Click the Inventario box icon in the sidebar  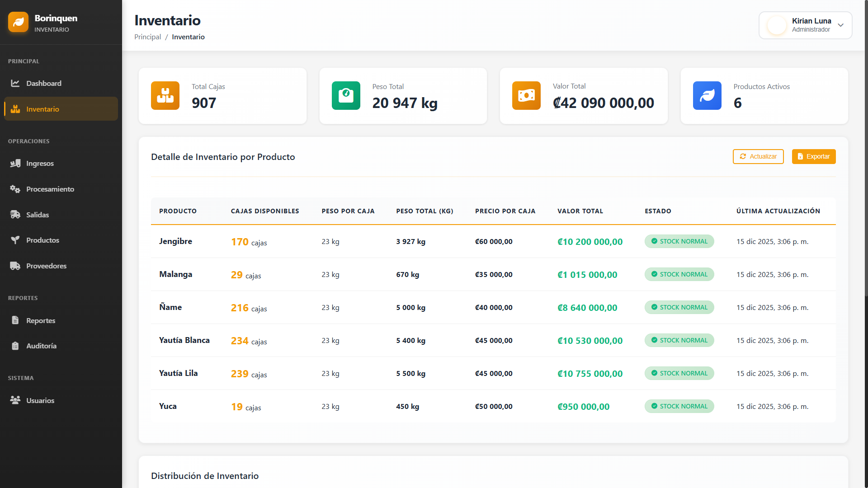click(x=16, y=109)
